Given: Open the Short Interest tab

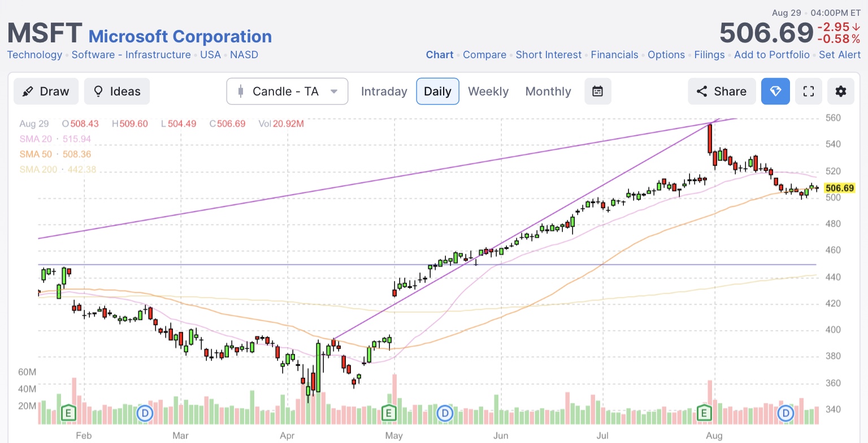Looking at the screenshot, I should [x=548, y=55].
